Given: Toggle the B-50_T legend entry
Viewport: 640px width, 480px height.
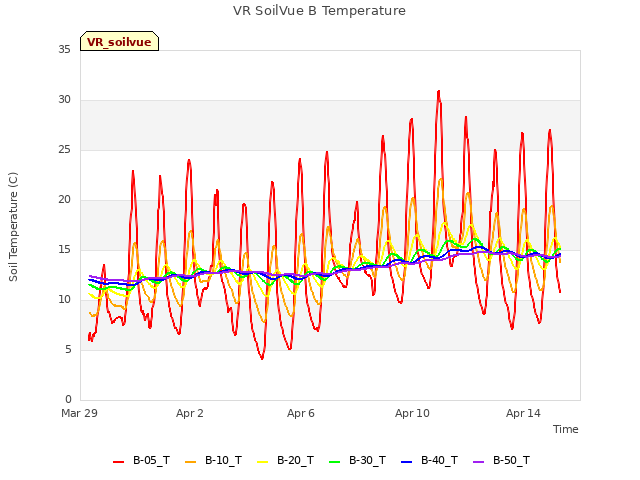Looking at the screenshot, I should (x=501, y=460).
